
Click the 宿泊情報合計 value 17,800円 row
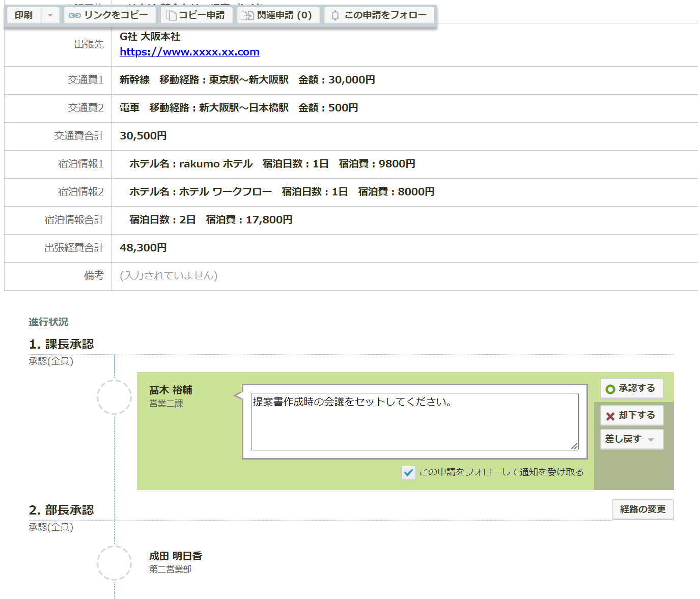click(x=211, y=220)
